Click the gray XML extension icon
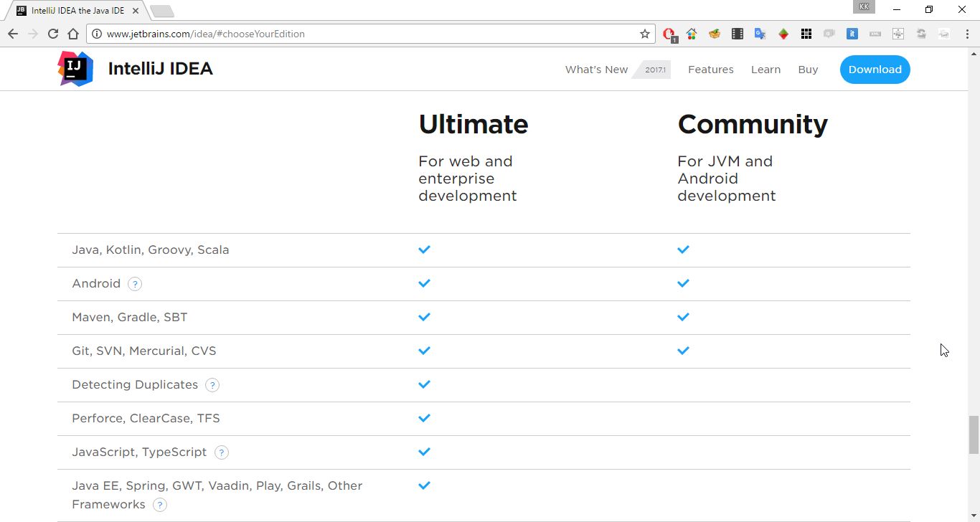This screenshot has width=980, height=522. tap(875, 34)
